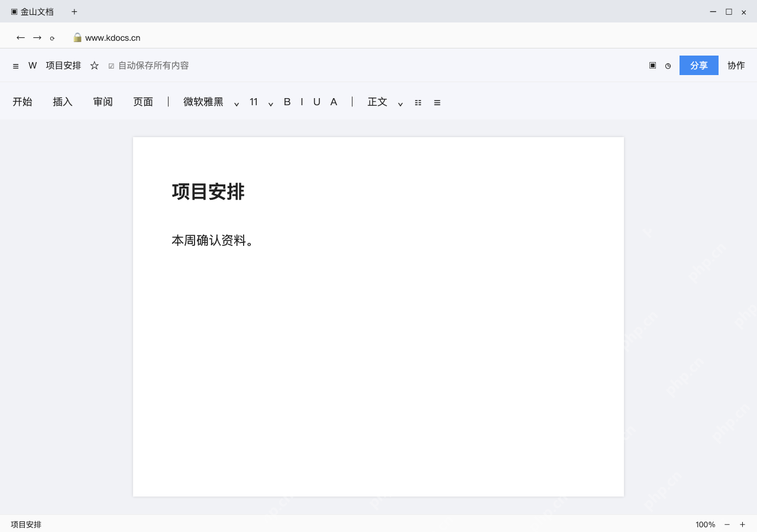This screenshot has width=757, height=532.
Task: Expand the font size dropdown arrow
Action: coord(271,103)
